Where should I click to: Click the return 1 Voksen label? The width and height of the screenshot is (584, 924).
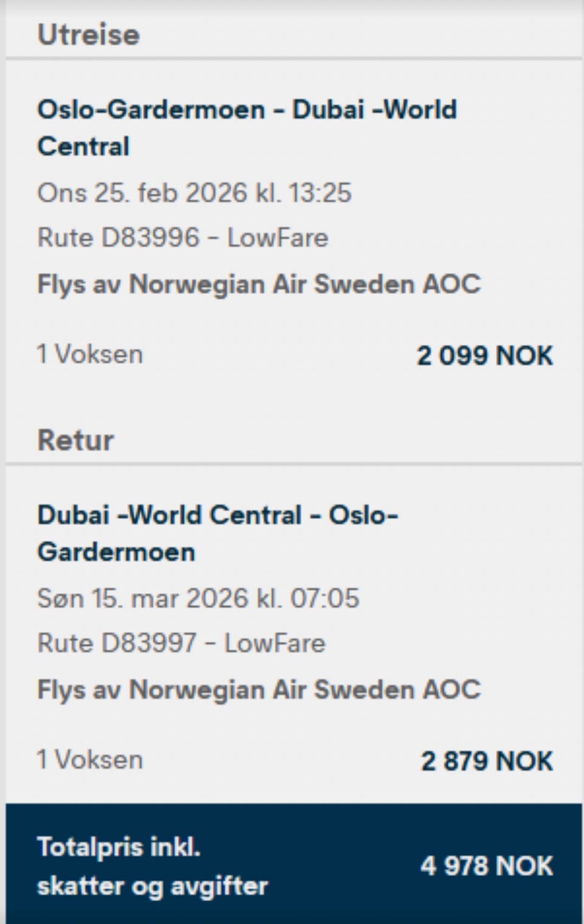tap(90, 760)
